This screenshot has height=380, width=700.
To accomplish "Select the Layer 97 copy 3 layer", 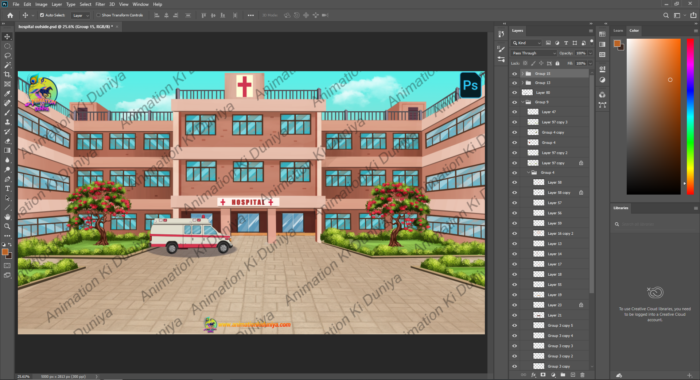I will [550, 122].
